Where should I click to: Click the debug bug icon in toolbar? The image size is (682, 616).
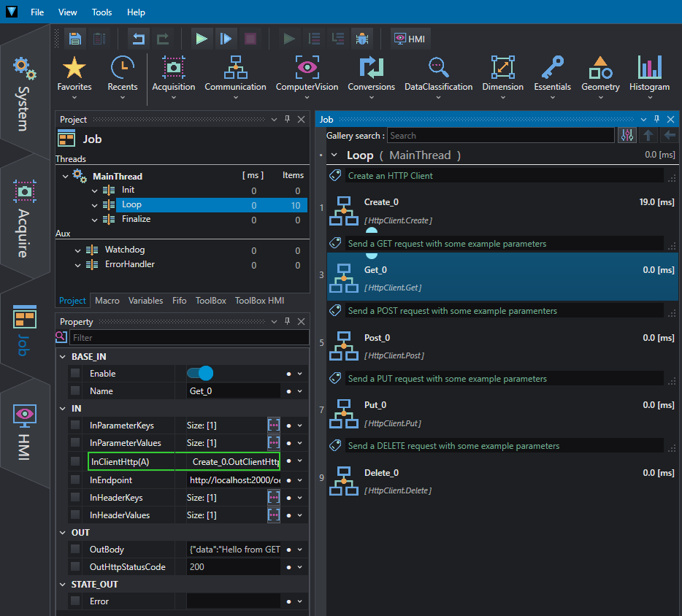point(362,39)
